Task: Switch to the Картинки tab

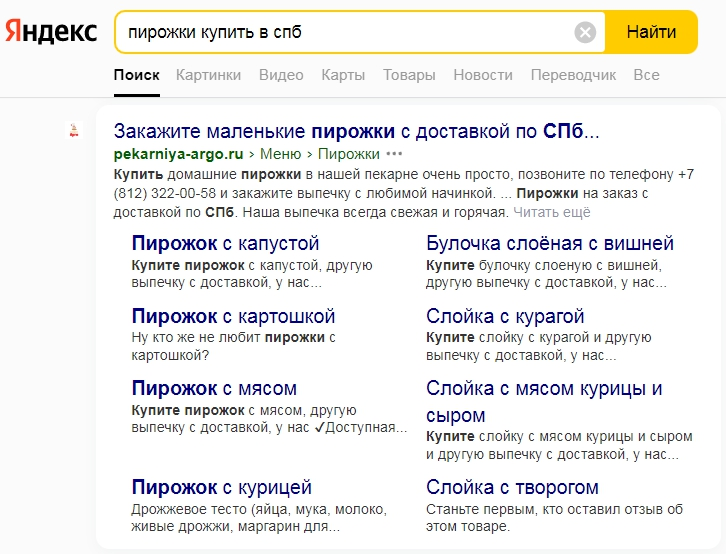Action: (208, 75)
